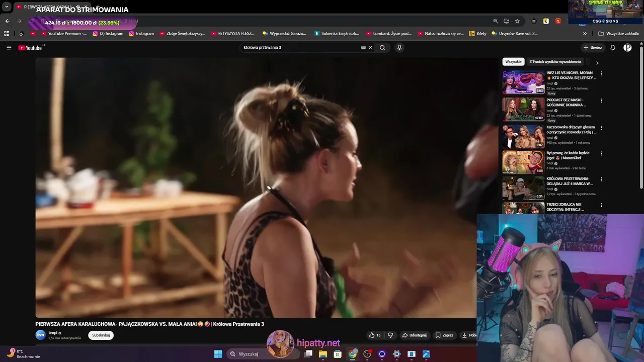Viewport: 644px width, 362px height.
Task: Open PODCAST BEZ MASKI video thumbnail
Action: coord(523,109)
